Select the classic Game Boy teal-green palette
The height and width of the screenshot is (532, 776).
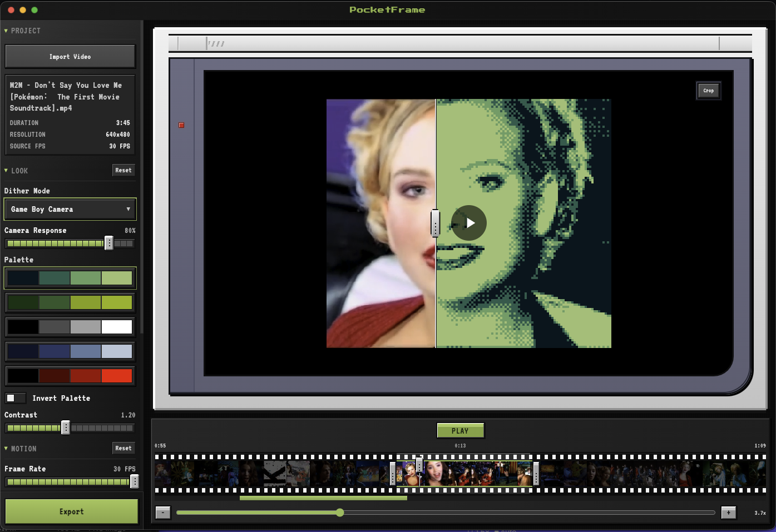point(70,278)
